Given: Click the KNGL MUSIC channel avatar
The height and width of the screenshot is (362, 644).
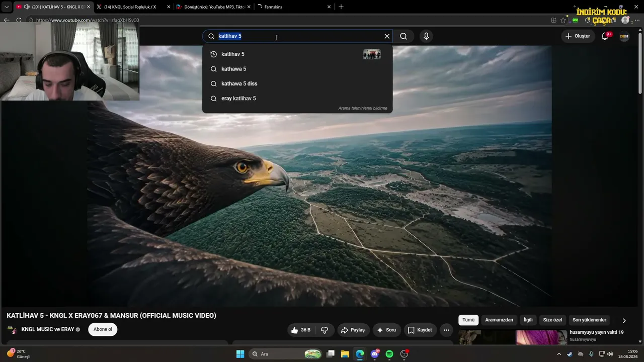Looking at the screenshot, I should click(x=12, y=330).
